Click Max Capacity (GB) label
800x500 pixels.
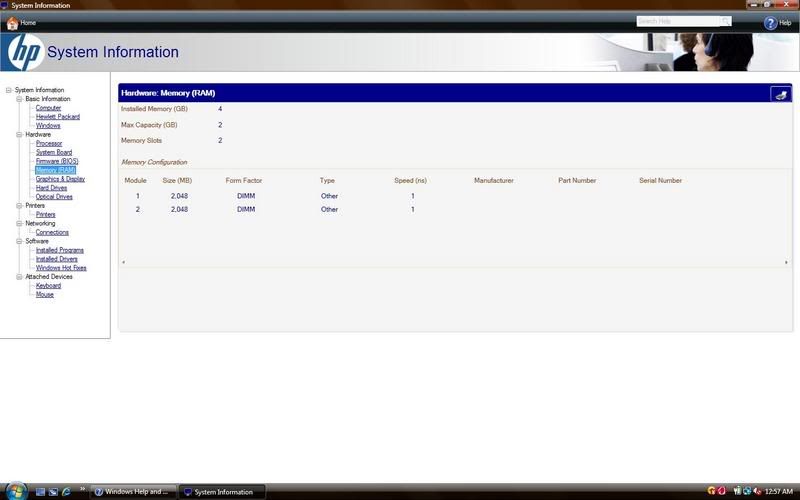[149, 125]
